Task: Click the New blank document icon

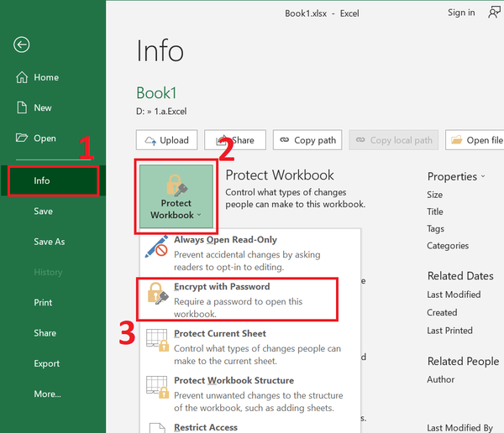Action: pyautogui.click(x=22, y=107)
